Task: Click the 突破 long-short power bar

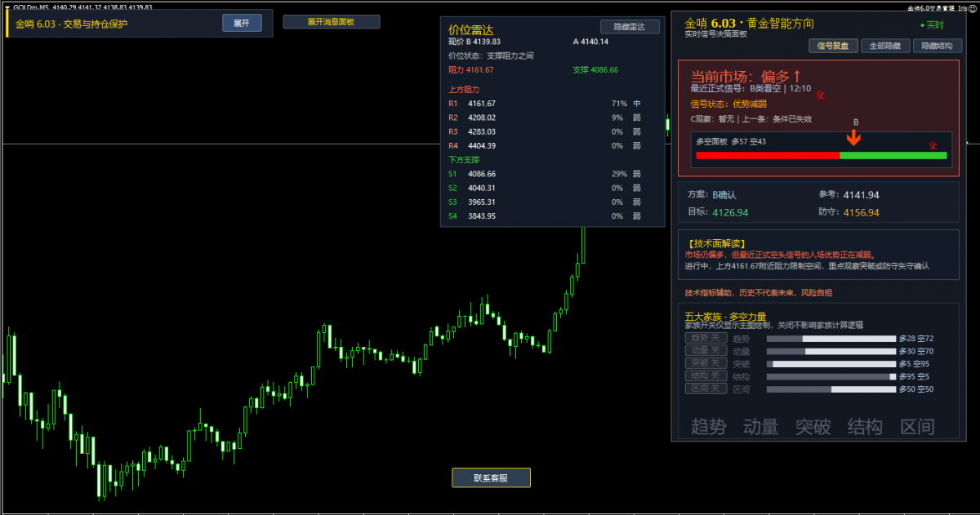Action: pos(831,364)
